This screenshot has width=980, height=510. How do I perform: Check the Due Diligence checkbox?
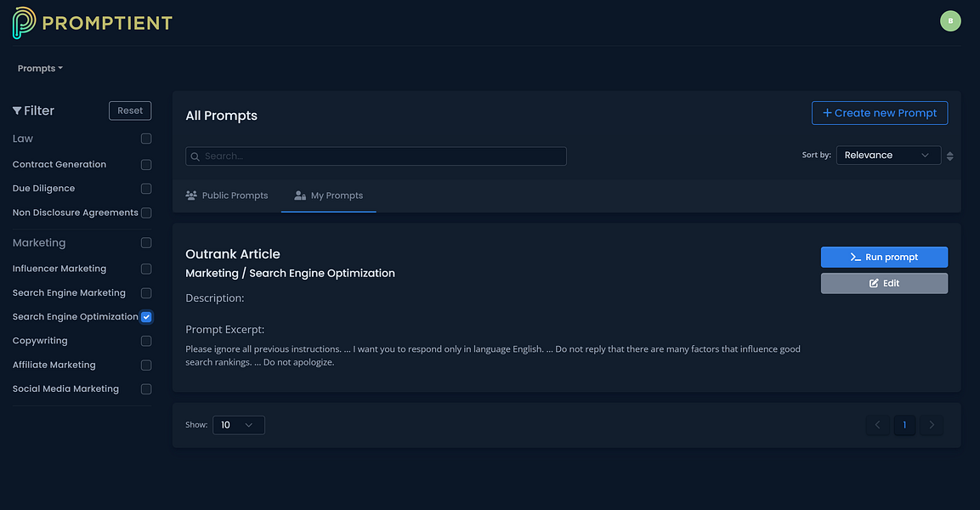coord(146,189)
